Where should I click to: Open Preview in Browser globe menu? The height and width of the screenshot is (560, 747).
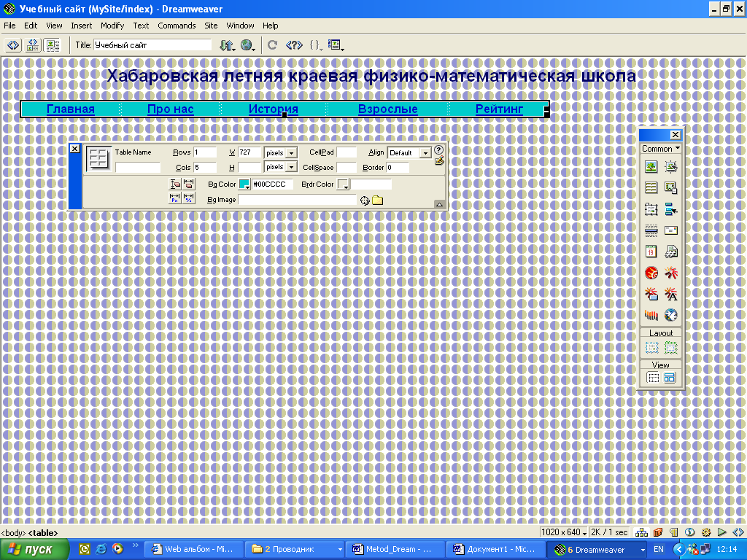[x=248, y=45]
